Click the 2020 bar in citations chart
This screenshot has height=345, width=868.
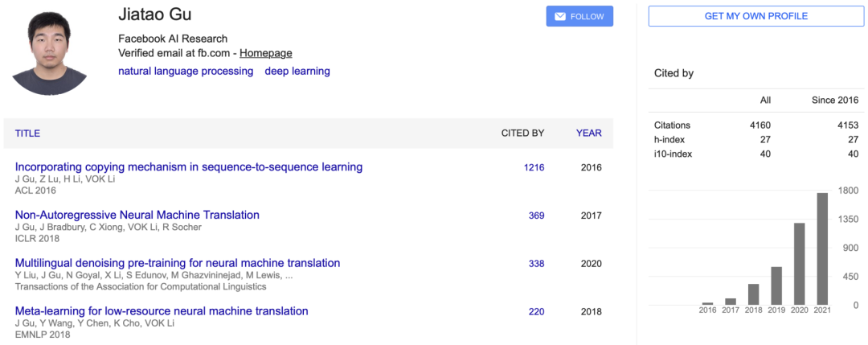pyautogui.click(x=800, y=264)
